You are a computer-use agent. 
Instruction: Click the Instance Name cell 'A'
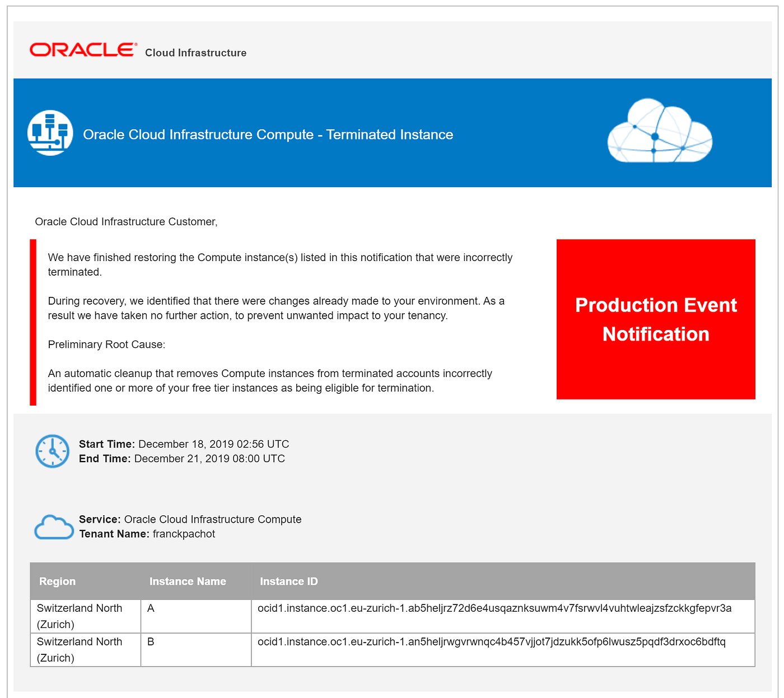click(196, 616)
